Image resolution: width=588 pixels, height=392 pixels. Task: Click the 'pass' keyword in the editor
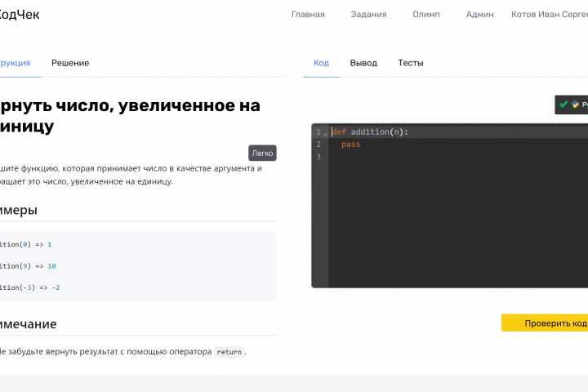[x=350, y=145]
